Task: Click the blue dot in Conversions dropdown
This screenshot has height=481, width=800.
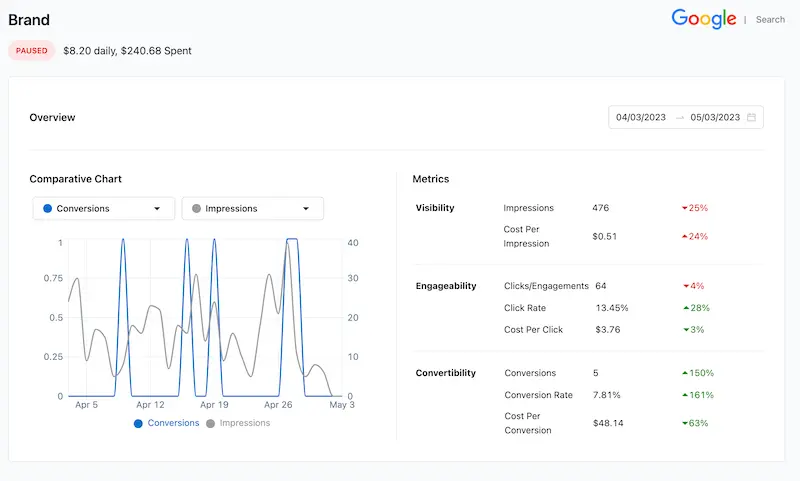Action: click(47, 208)
